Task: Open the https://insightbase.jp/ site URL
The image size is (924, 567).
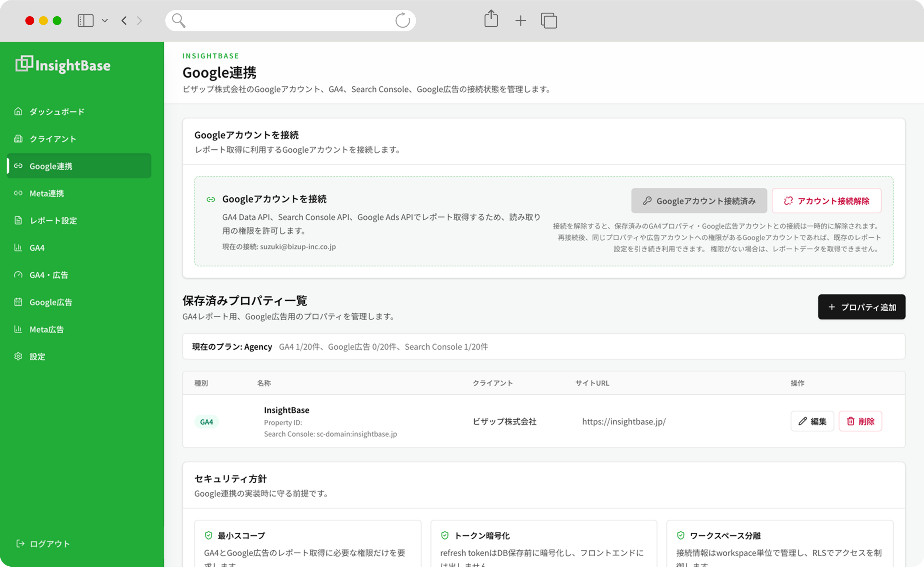Action: (x=624, y=421)
